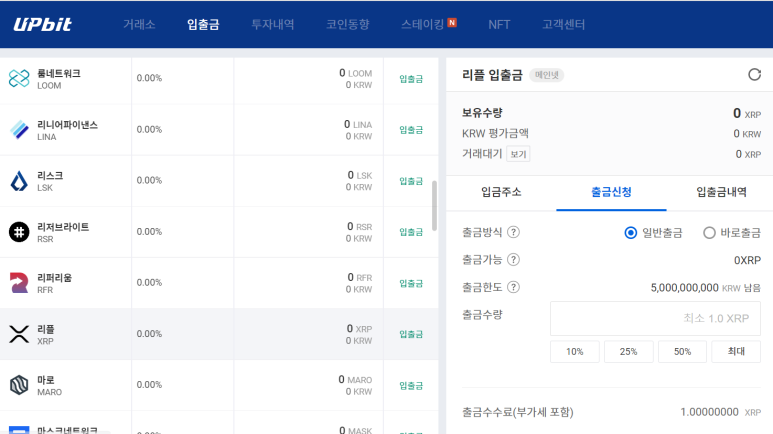Click 입출금 link in RFR row

pyautogui.click(x=411, y=283)
